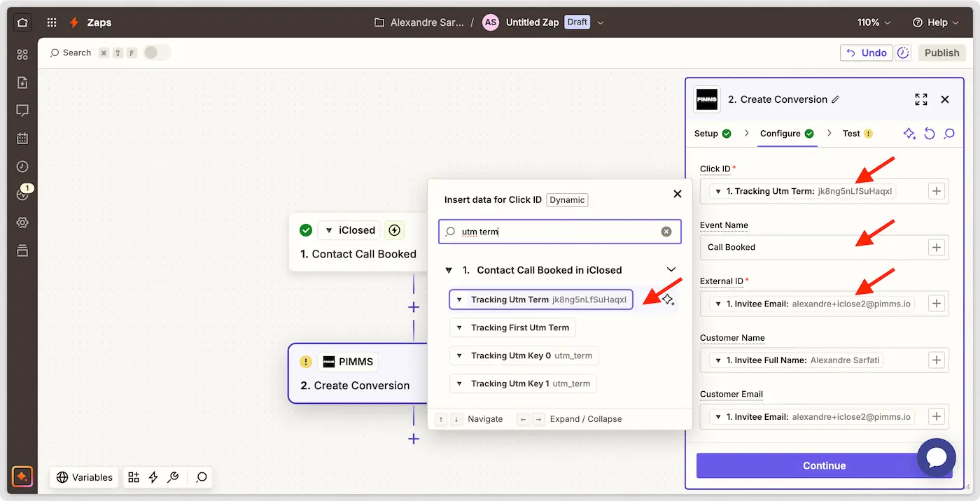Open the 110% zoom level dropdown
This screenshot has width=980, height=501.
pyautogui.click(x=874, y=22)
